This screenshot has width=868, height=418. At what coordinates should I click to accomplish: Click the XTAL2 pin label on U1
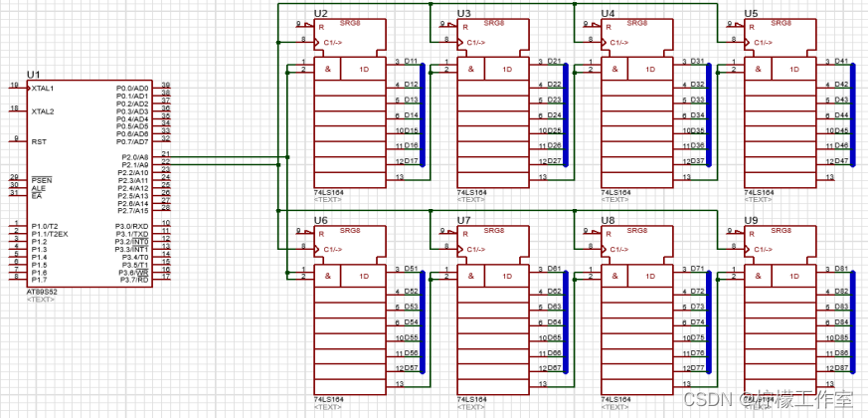43,111
